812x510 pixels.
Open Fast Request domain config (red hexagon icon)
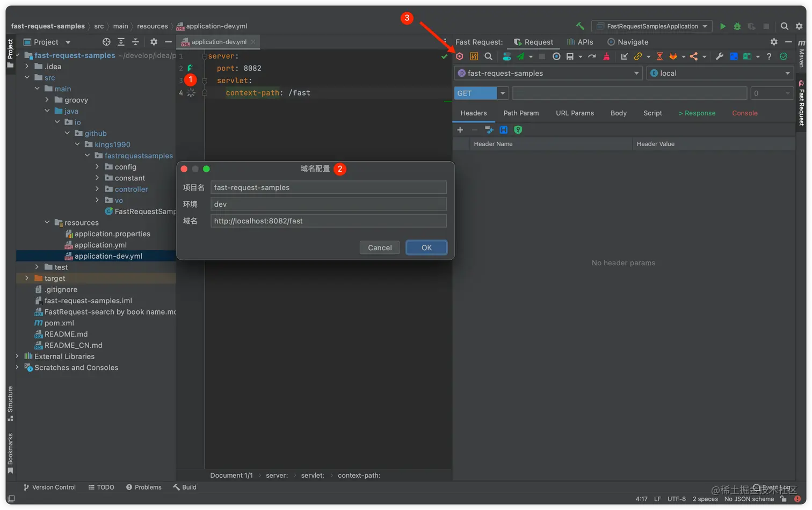(x=460, y=56)
